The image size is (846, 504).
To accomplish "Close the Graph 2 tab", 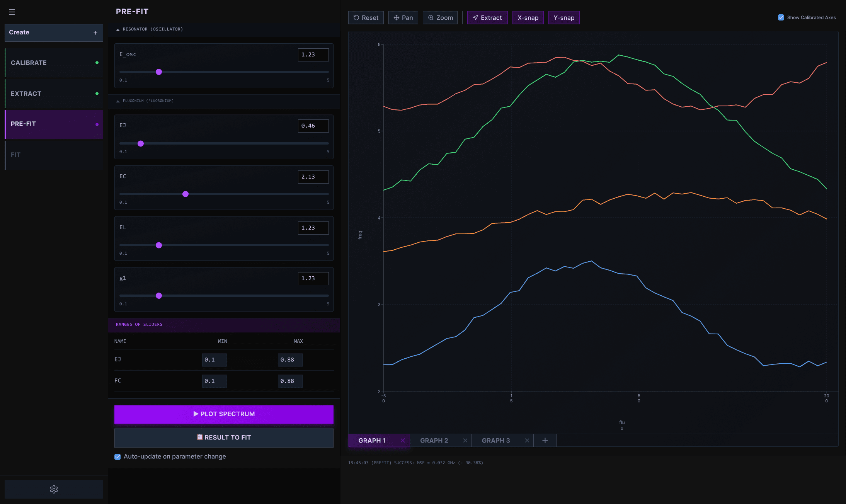I will (465, 441).
